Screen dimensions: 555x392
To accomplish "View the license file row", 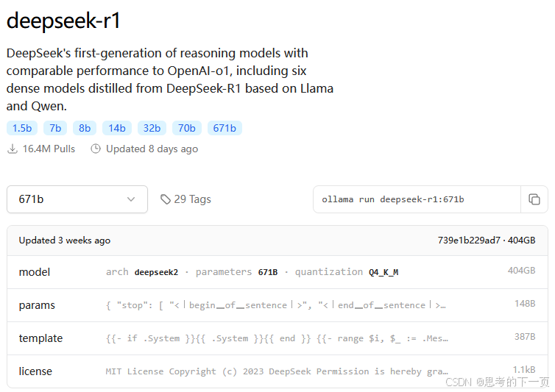I will (277, 371).
